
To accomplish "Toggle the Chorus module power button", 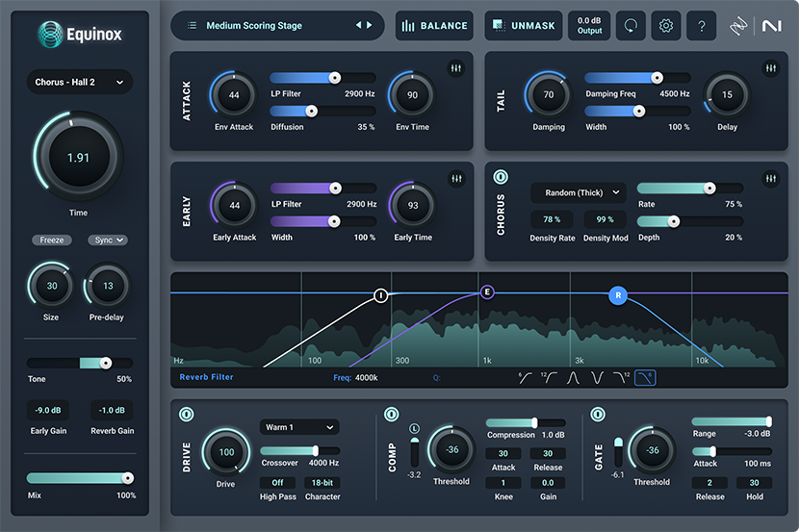I will [x=501, y=178].
